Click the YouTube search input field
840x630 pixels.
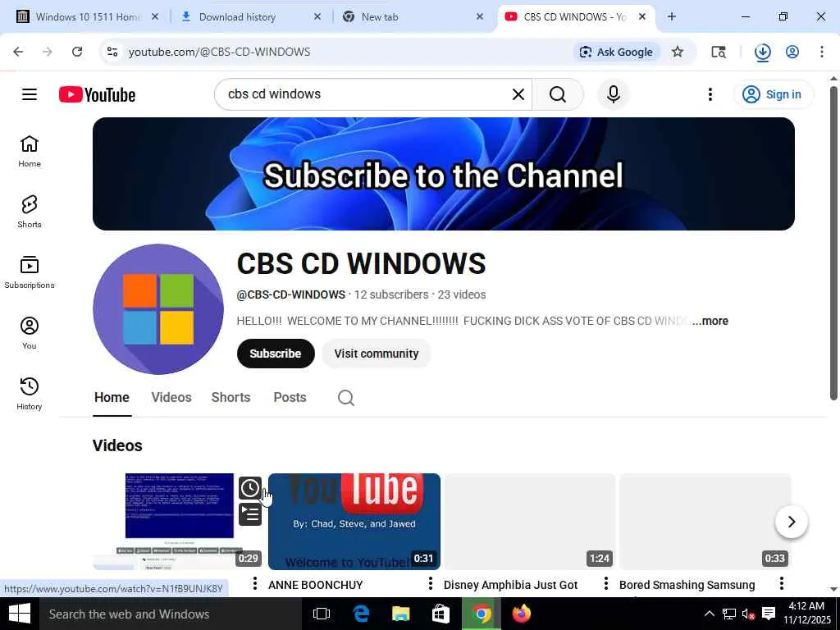coord(364,94)
